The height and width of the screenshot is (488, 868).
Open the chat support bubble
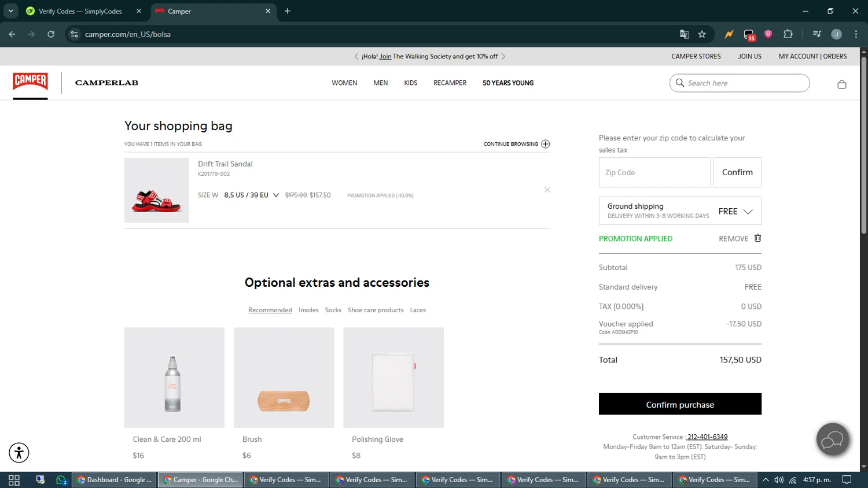832,440
